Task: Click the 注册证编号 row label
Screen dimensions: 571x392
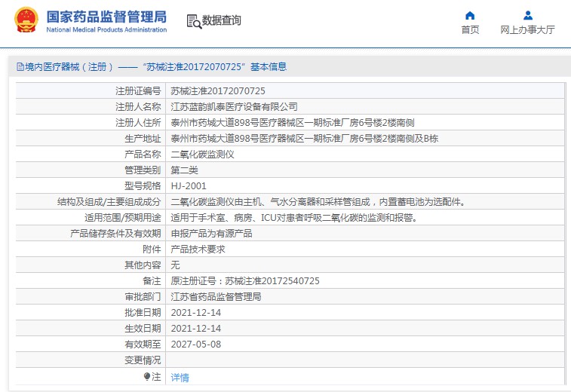Action: click(138, 91)
